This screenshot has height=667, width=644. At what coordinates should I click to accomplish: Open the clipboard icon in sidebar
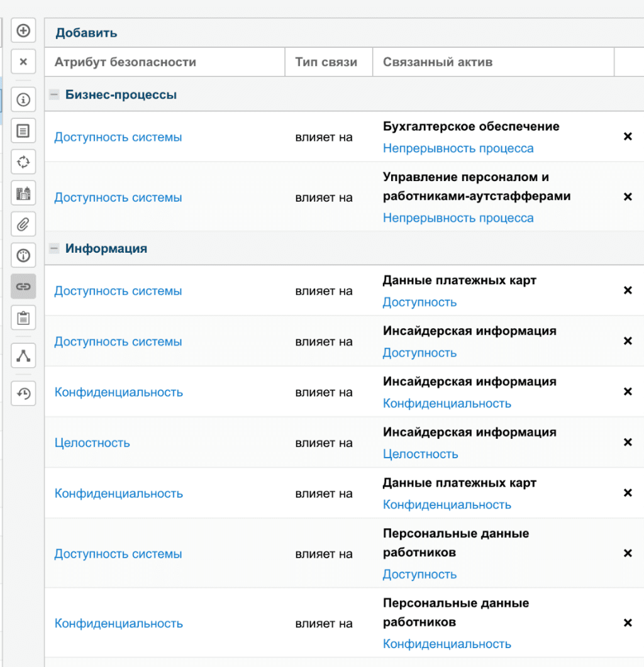pyautogui.click(x=23, y=317)
